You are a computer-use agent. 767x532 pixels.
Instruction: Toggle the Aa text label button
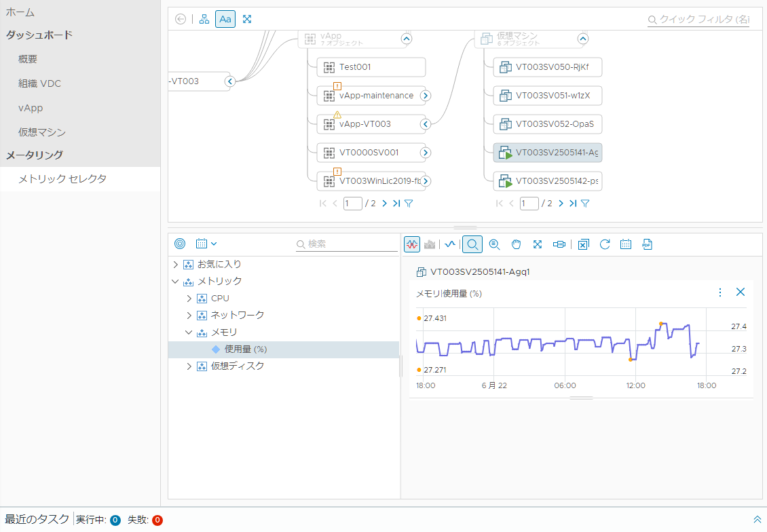pyautogui.click(x=225, y=19)
